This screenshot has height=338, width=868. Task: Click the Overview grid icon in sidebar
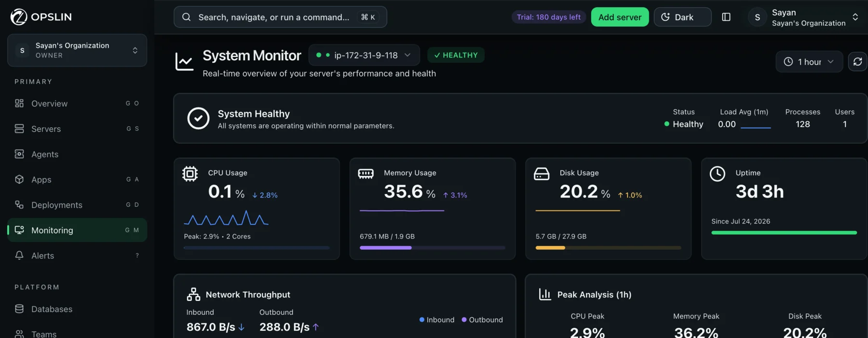[19, 103]
